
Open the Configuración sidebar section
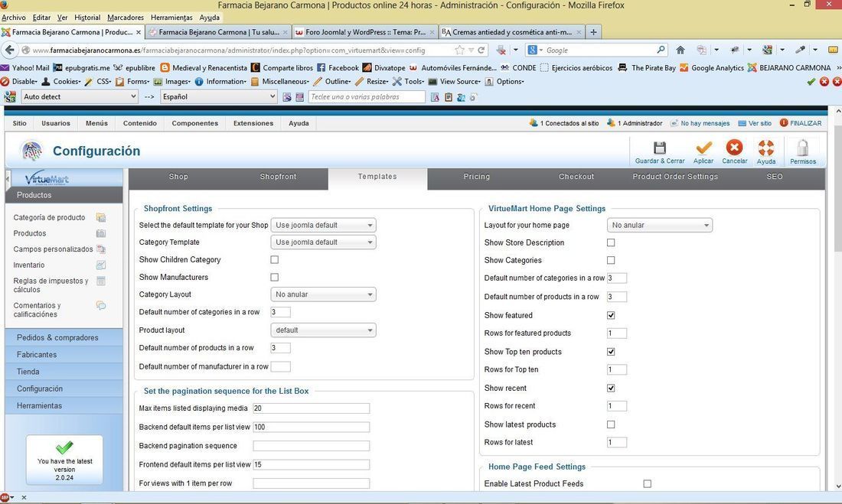pyautogui.click(x=64, y=389)
